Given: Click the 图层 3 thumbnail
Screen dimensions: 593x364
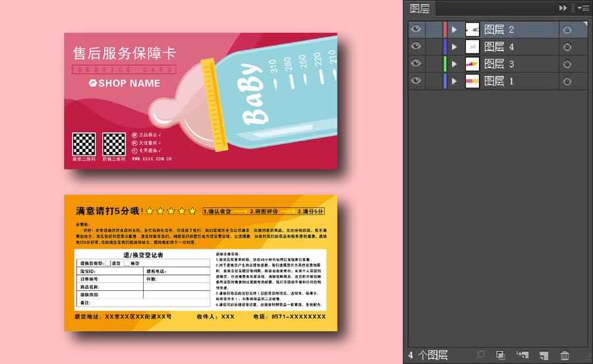Looking at the screenshot, I should click(472, 64).
